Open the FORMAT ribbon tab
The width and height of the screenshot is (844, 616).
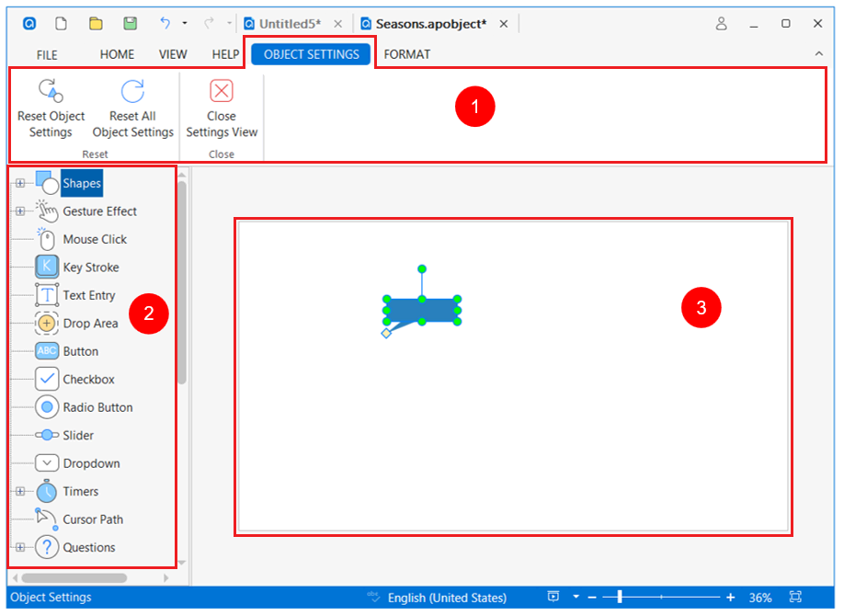pyautogui.click(x=406, y=54)
